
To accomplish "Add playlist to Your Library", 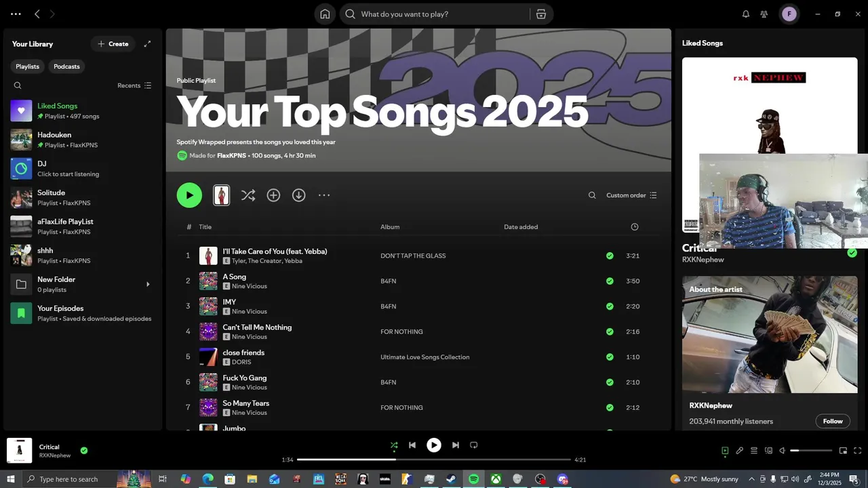I will point(273,195).
